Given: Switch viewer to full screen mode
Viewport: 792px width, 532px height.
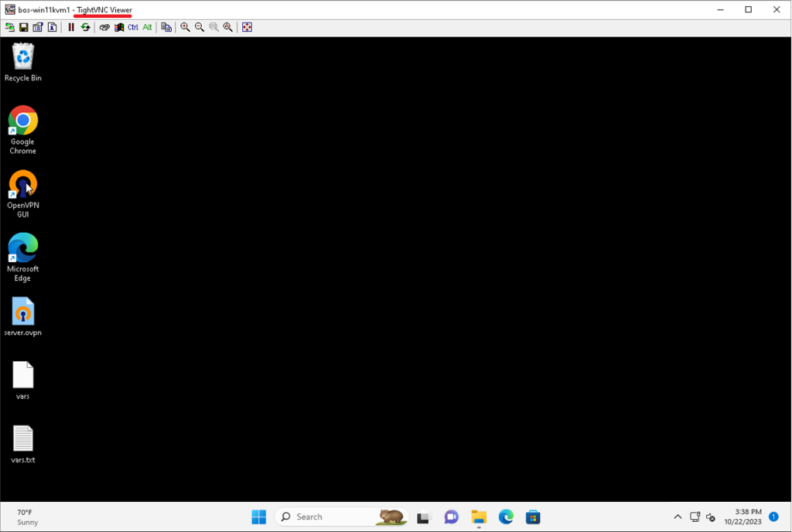Looking at the screenshot, I should coord(247,27).
